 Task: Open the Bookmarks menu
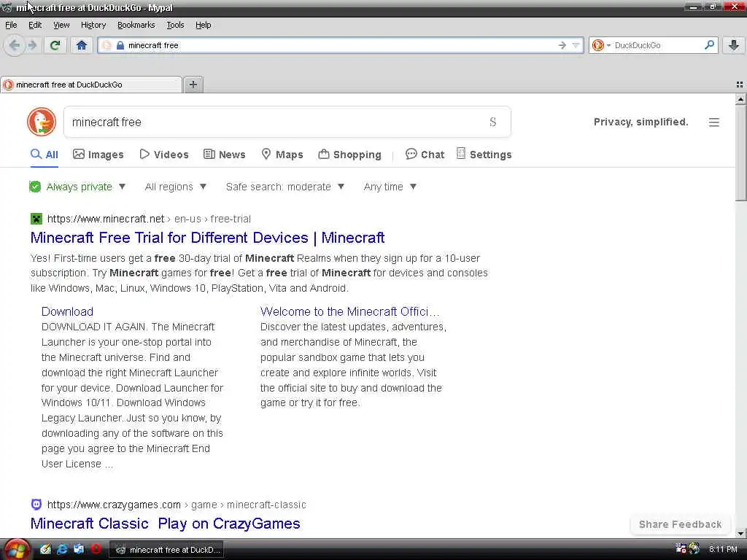point(136,25)
